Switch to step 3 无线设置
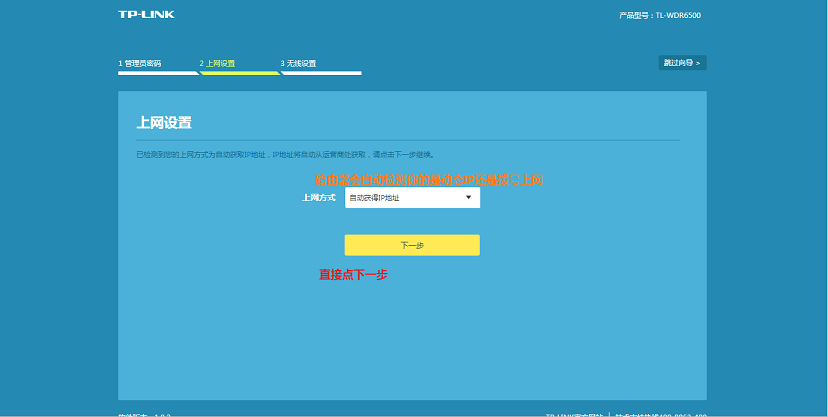Image resolution: width=828 pixels, height=417 pixels. click(299, 63)
